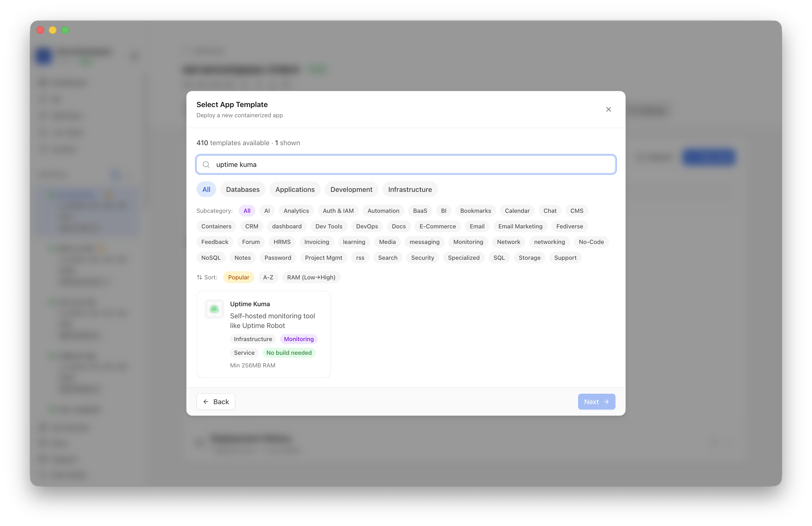Filter by Project Mgmt subcategory

pos(324,258)
